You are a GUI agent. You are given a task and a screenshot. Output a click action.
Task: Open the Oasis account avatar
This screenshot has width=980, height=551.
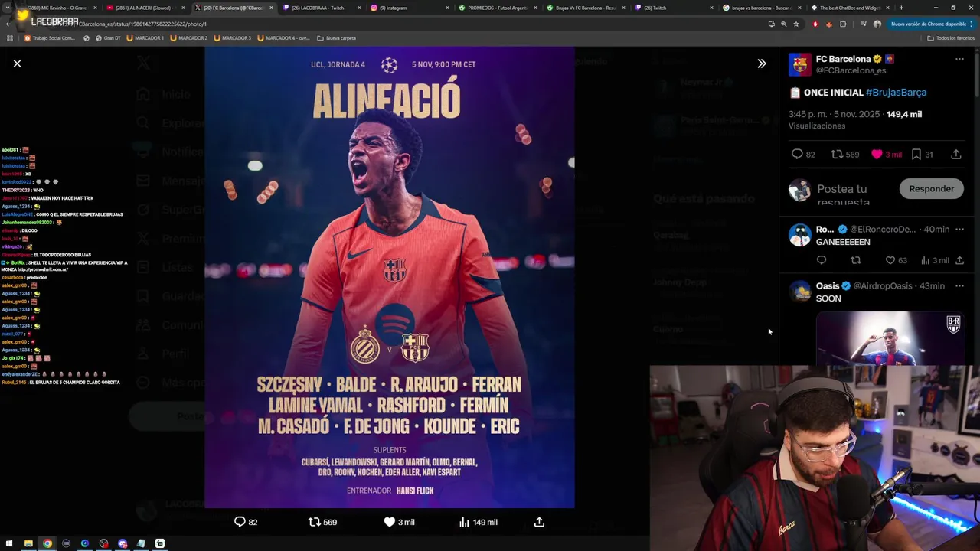(x=799, y=291)
